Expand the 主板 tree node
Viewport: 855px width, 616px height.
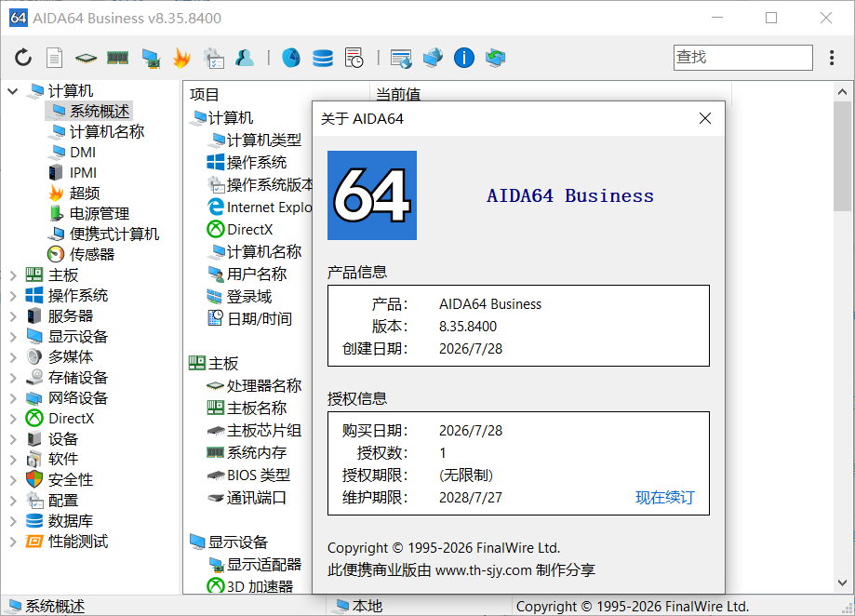12,275
